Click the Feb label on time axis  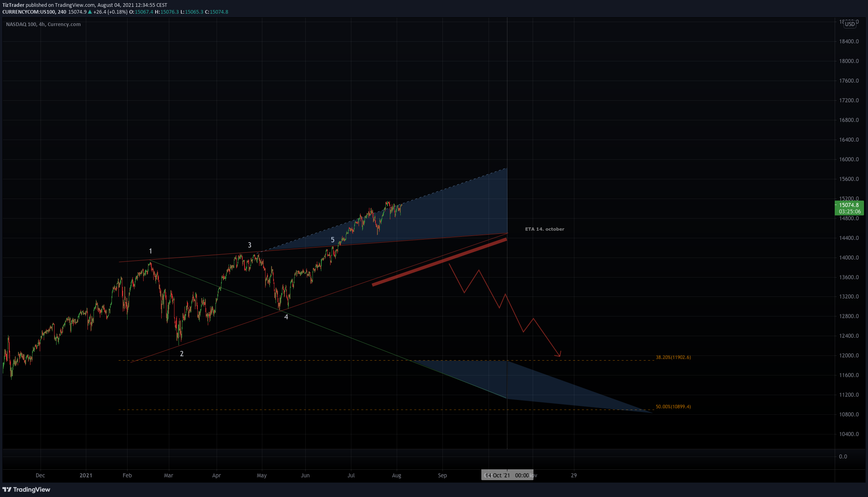[x=127, y=475]
